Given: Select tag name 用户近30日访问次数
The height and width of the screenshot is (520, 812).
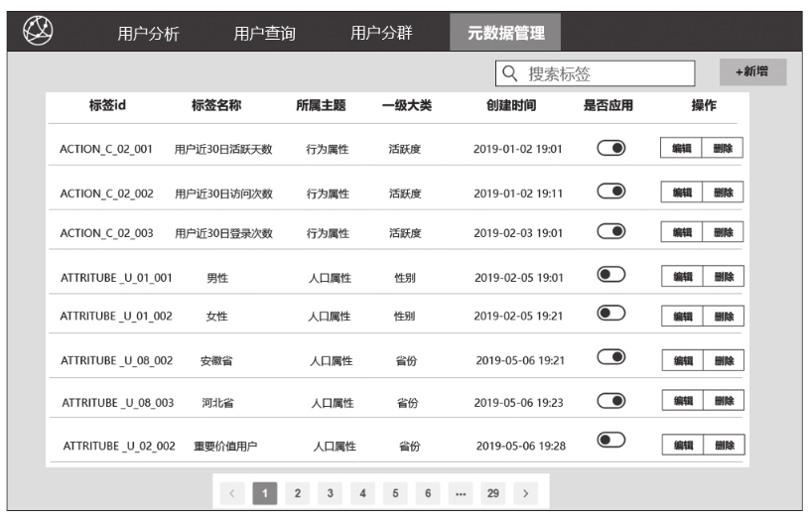Looking at the screenshot, I should [x=223, y=194].
